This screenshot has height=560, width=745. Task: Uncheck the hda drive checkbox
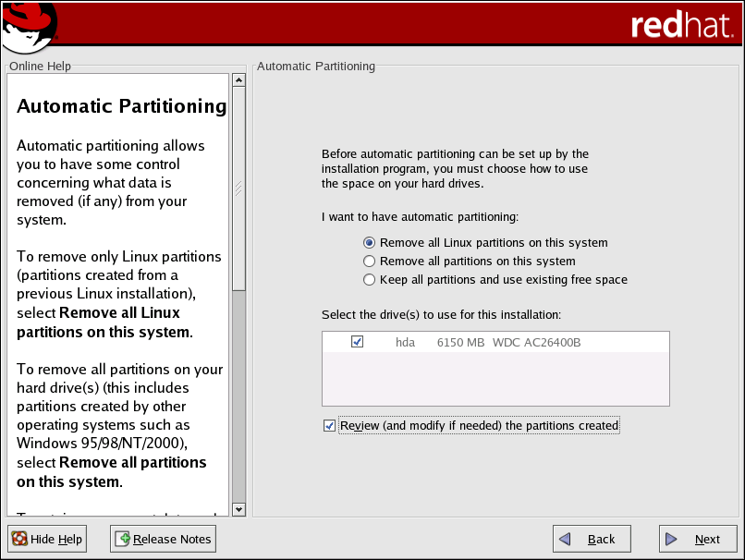(358, 342)
